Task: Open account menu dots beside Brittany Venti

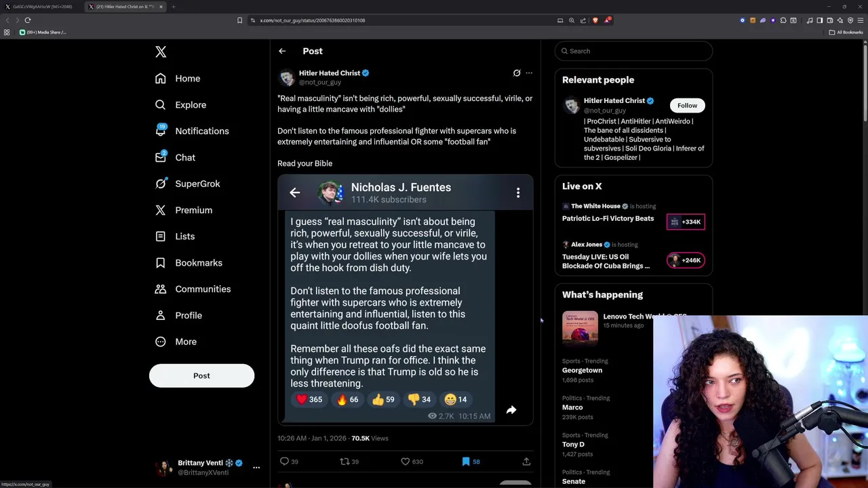Action: (256, 467)
